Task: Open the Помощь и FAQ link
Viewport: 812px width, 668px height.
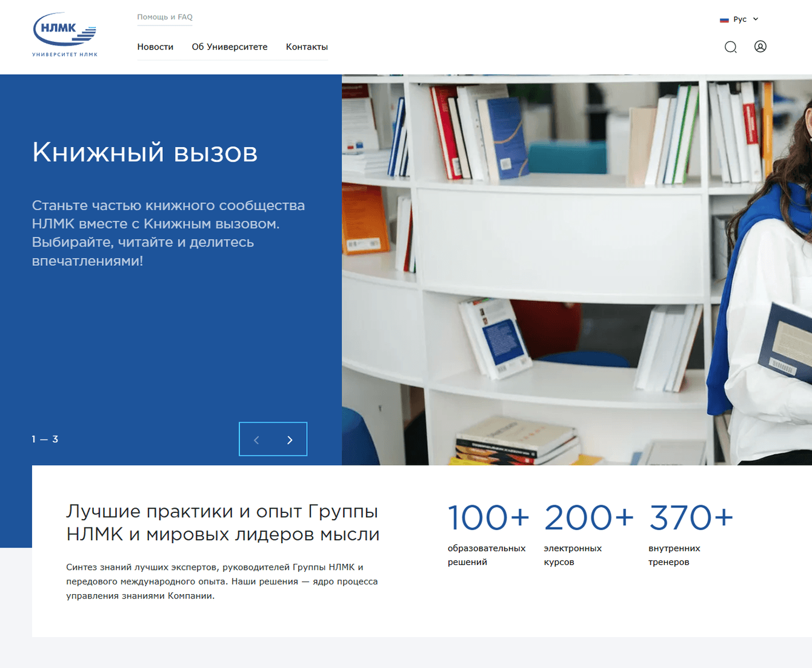Action: tap(165, 17)
